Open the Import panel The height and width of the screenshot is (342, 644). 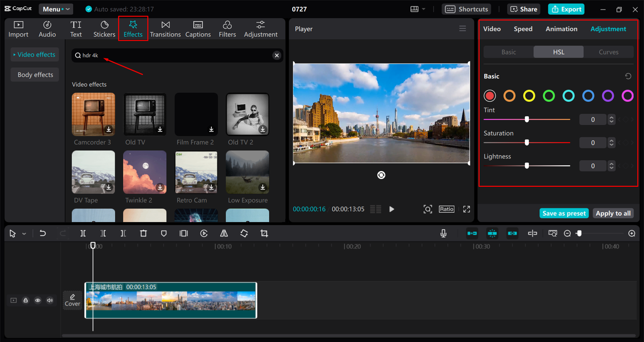click(x=18, y=29)
